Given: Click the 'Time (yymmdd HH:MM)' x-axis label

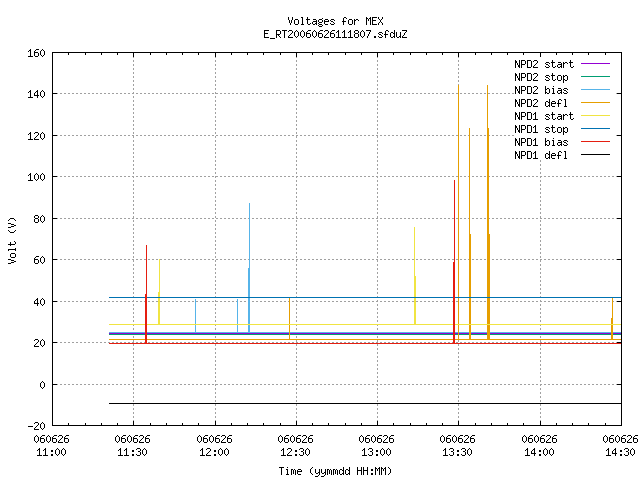Looking at the screenshot, I should click(335, 471).
